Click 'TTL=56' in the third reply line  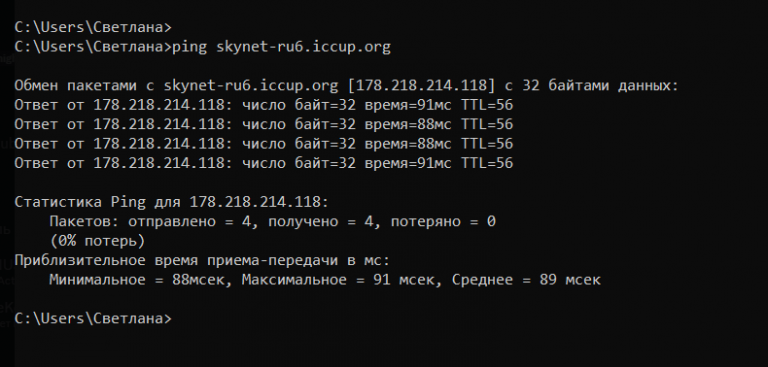(x=487, y=144)
